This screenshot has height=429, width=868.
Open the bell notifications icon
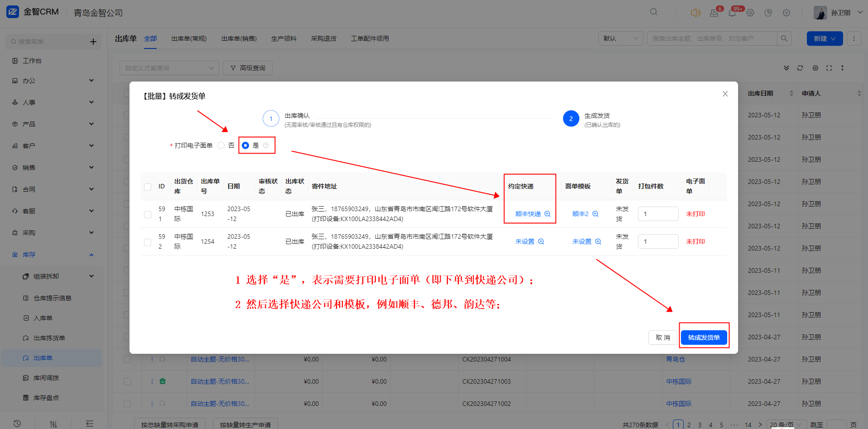pos(732,13)
